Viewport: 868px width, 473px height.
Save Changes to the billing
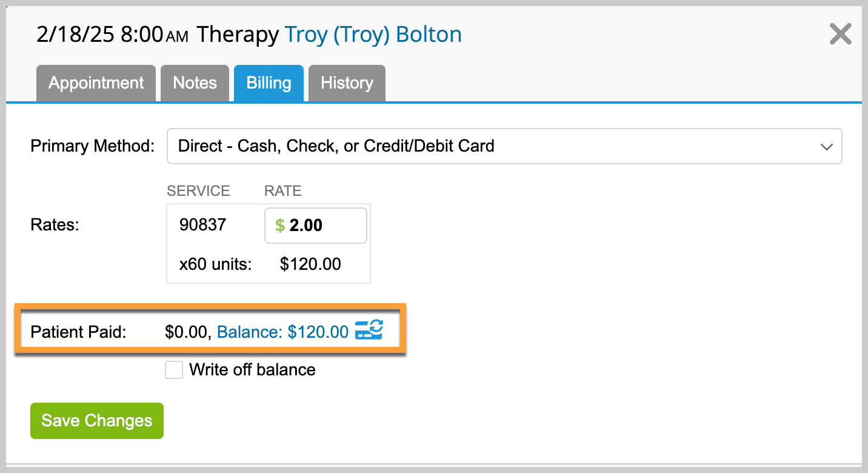coord(97,421)
